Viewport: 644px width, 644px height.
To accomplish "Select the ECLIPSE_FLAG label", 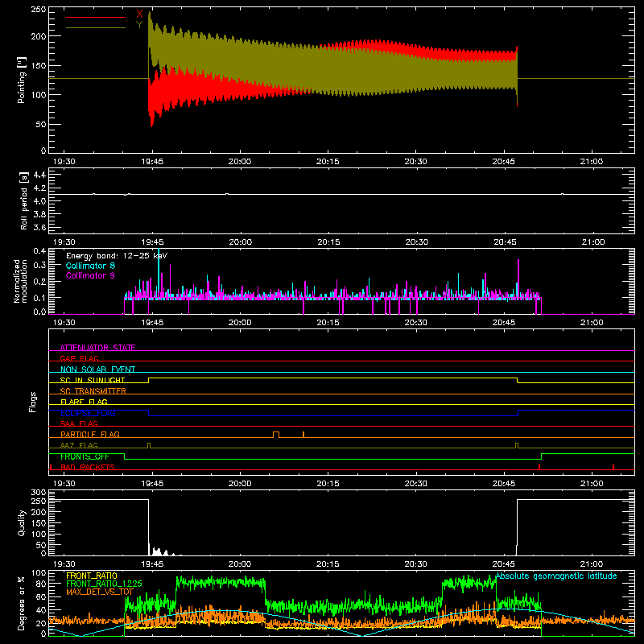I will tap(88, 413).
